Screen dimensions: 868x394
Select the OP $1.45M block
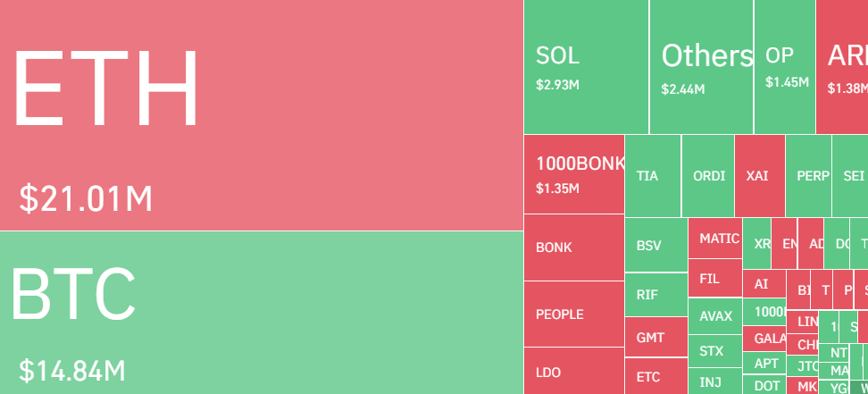tap(784, 67)
